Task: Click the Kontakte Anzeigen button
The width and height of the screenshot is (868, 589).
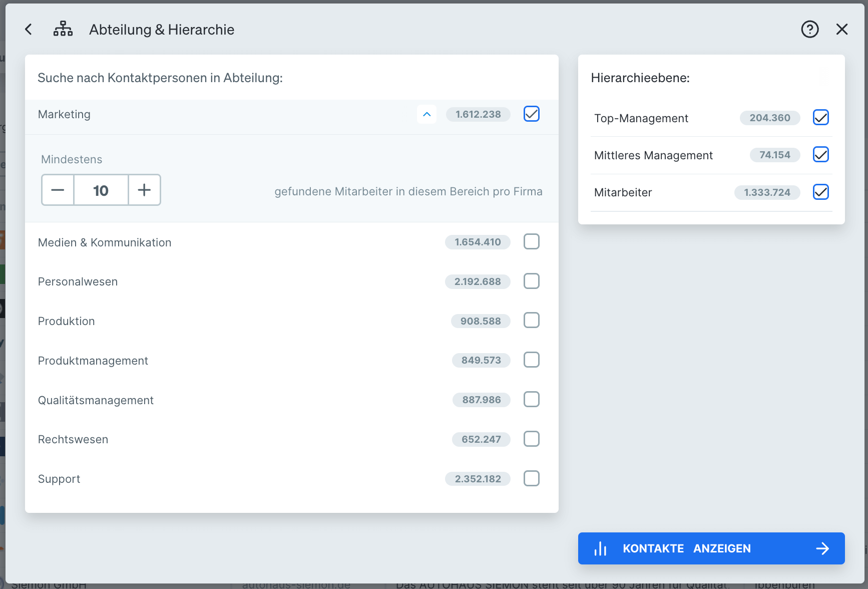Action: (711, 548)
